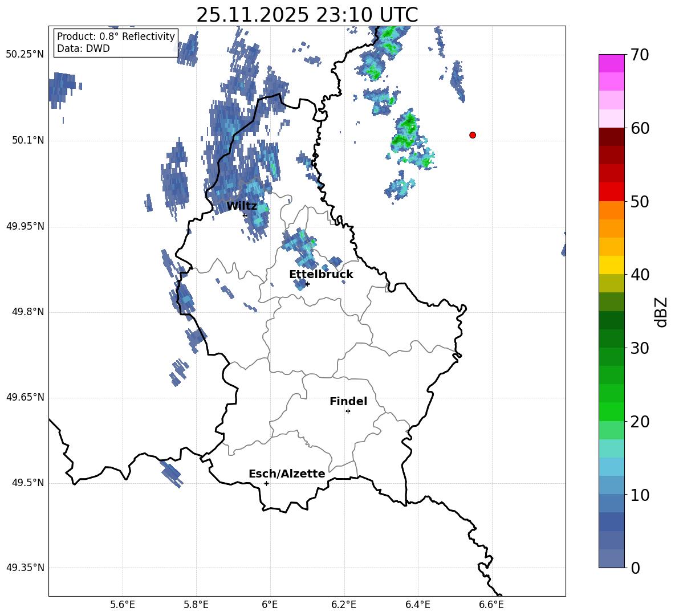This screenshot has width=675, height=616.
Task: Click the 49.95°N latitude label
Action: click(x=25, y=226)
